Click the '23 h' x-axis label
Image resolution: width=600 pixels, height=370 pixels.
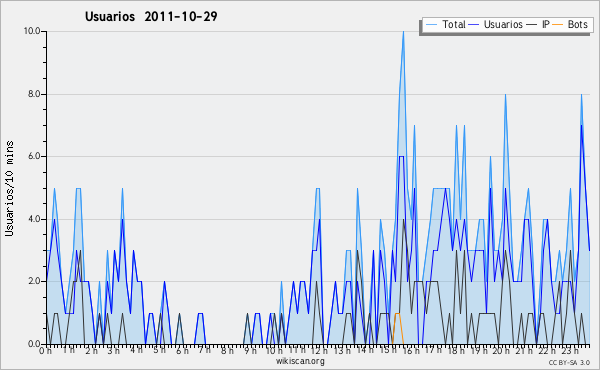[570, 351]
